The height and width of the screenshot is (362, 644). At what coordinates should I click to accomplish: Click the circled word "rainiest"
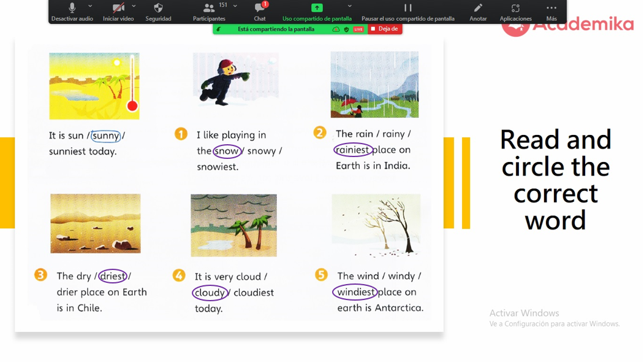[x=353, y=150]
